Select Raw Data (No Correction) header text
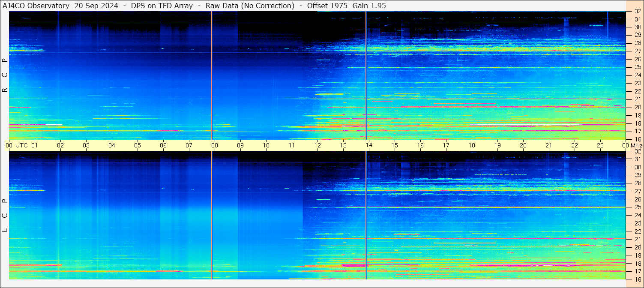644x288 pixels. [x=250, y=6]
